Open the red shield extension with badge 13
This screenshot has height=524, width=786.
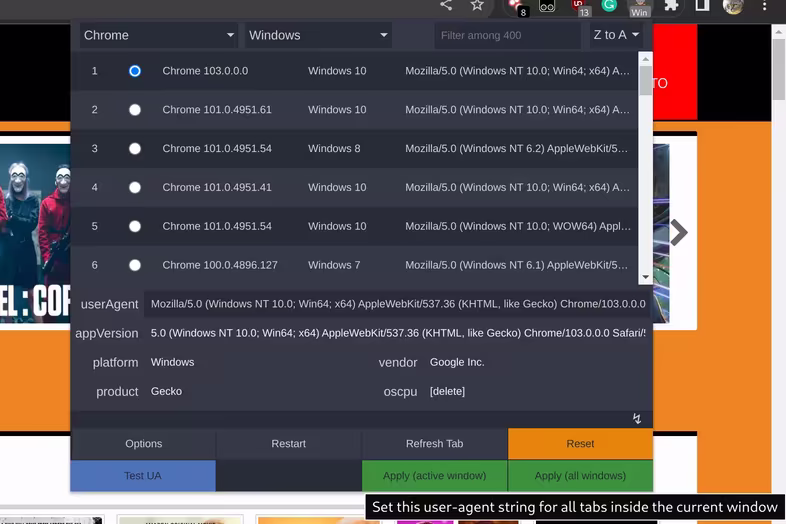(579, 7)
